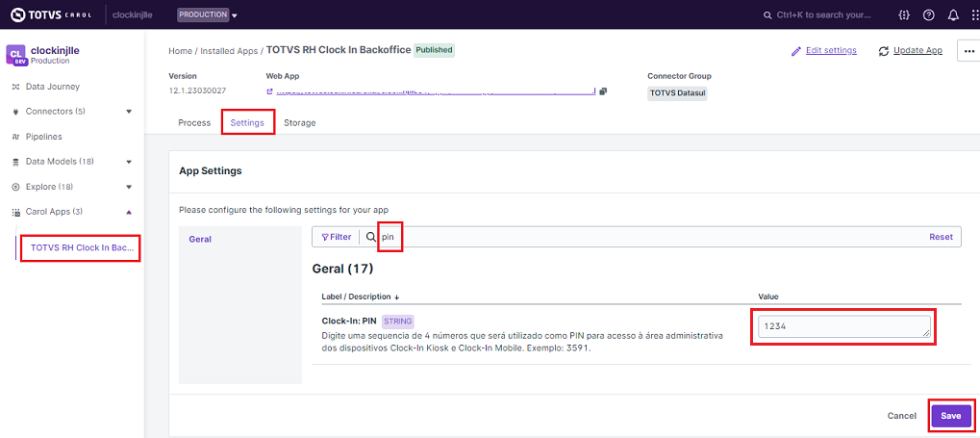Open Explore (18) in the sidebar
980x438 pixels.
49,187
